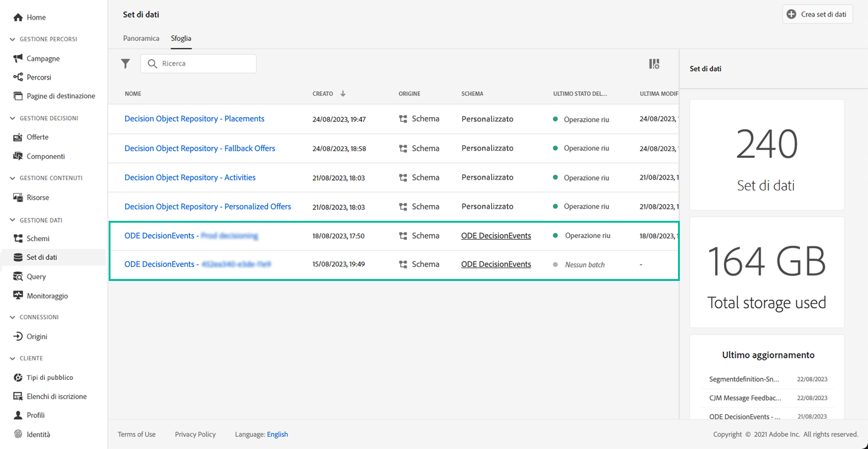Click the Schema icon in Personalized Offers row
The height and width of the screenshot is (449, 868).
pos(403,207)
